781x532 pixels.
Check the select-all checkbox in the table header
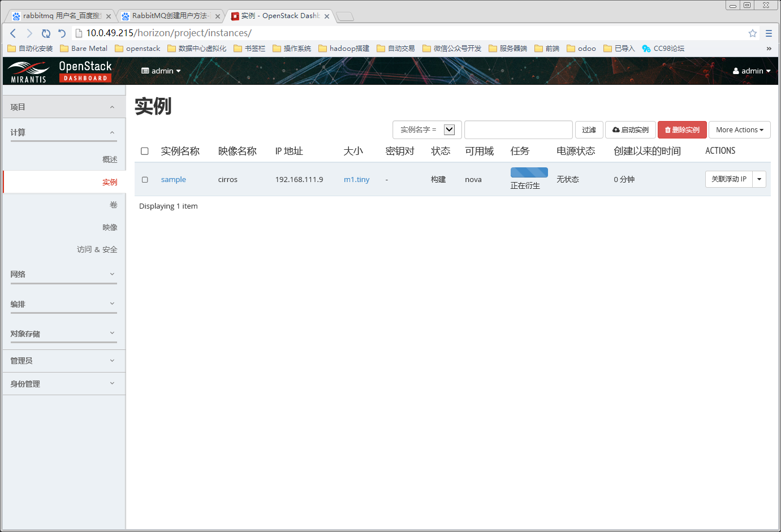[145, 151]
